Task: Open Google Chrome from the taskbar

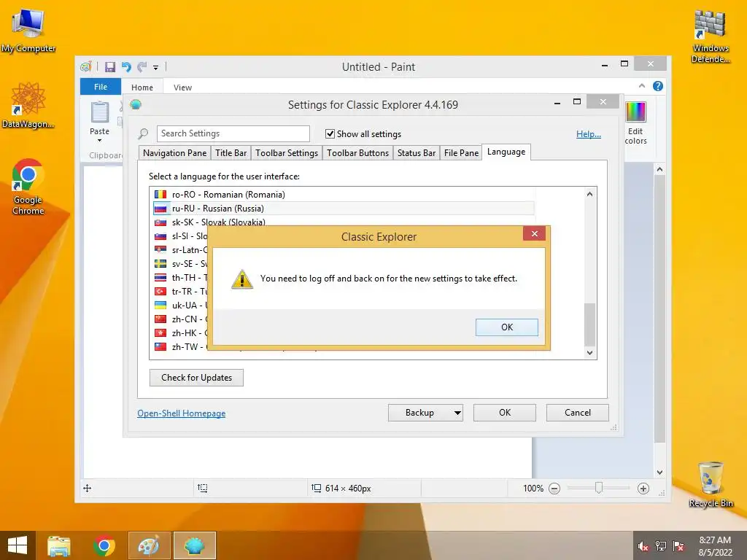Action: 104,545
